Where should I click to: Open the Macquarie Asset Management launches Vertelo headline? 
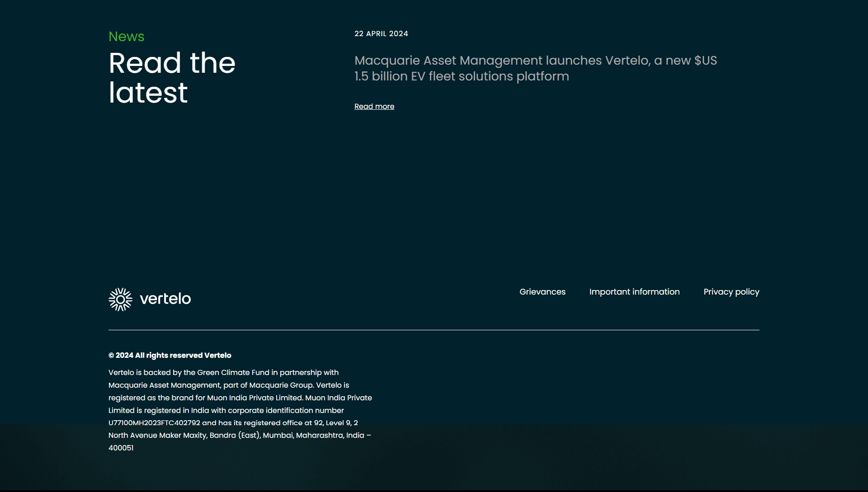[536, 68]
